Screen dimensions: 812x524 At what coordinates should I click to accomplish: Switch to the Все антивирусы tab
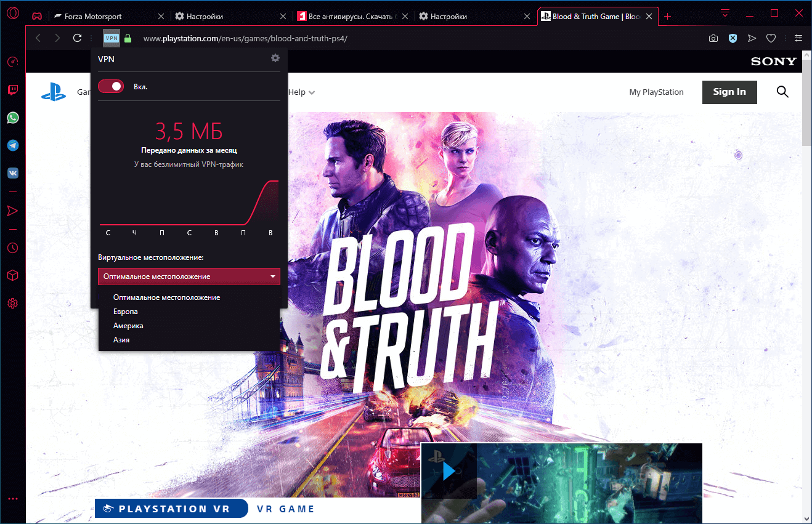coord(352,17)
